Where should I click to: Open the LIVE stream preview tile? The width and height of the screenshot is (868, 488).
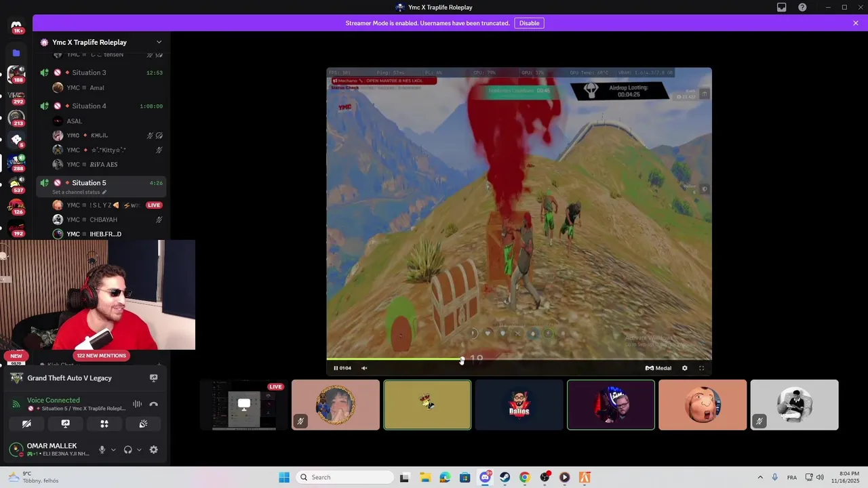243,405
